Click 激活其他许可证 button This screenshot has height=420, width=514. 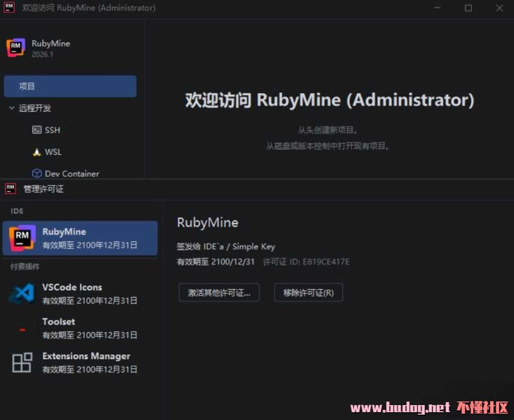[x=219, y=293]
